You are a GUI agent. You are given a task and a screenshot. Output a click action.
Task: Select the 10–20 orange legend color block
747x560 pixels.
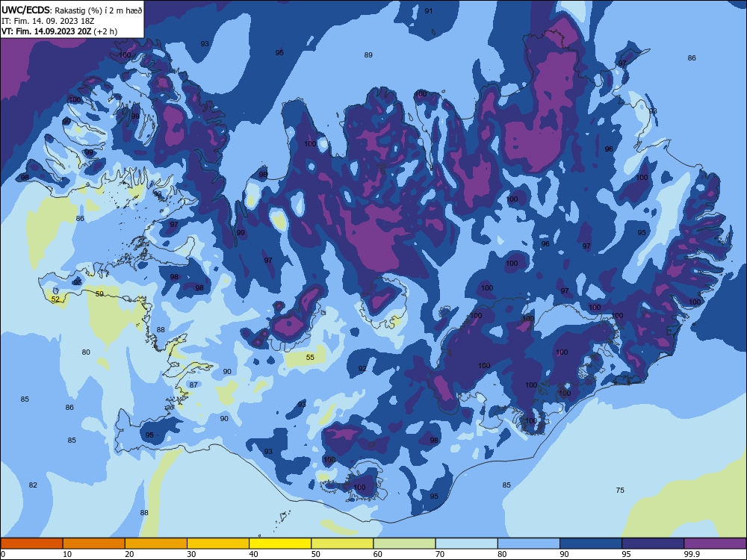coord(94,544)
